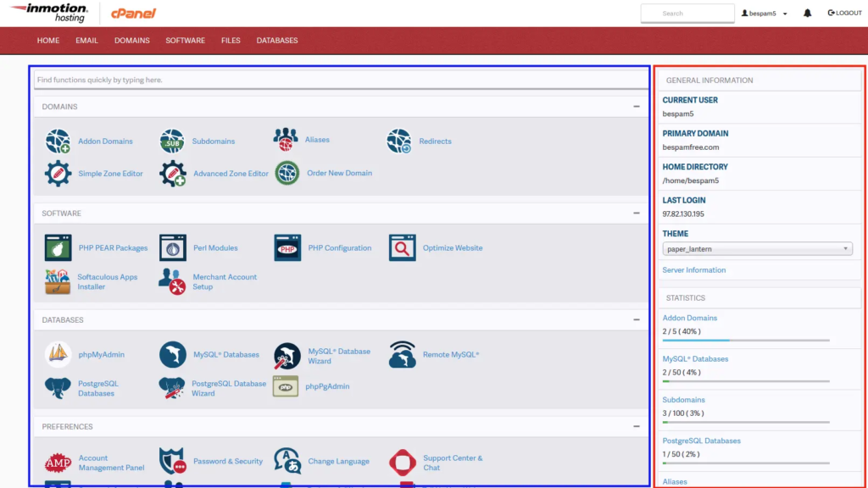Open the paper_lantern theme dropdown
This screenshot has width=868, height=488.
757,249
